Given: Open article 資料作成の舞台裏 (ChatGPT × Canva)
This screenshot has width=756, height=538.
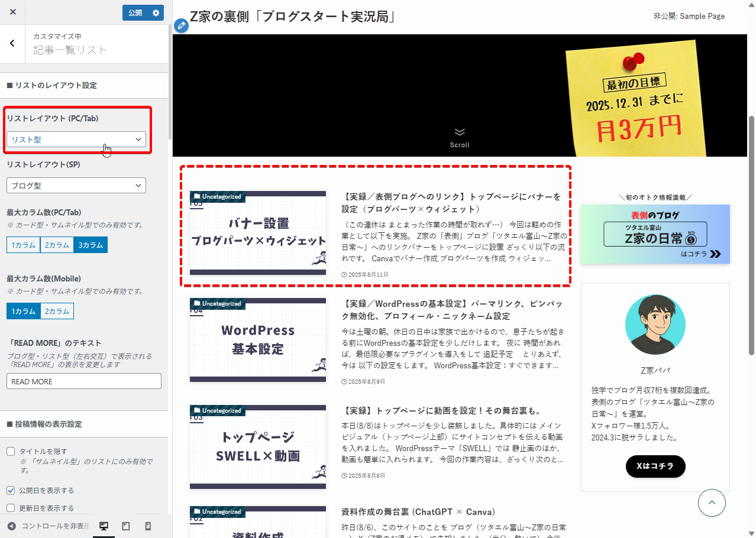Looking at the screenshot, I should tap(418, 512).
